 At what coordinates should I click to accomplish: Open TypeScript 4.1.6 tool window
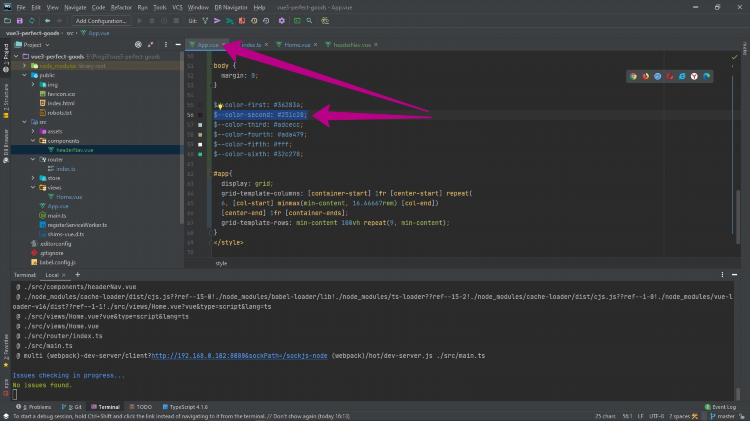tap(185, 407)
